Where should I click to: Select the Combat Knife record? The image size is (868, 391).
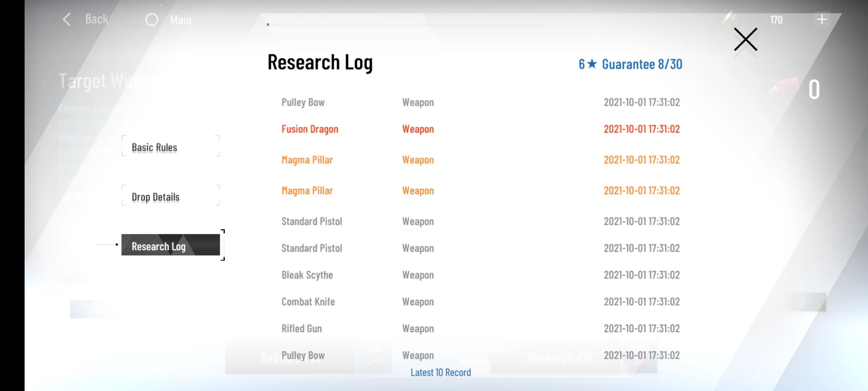(x=308, y=302)
